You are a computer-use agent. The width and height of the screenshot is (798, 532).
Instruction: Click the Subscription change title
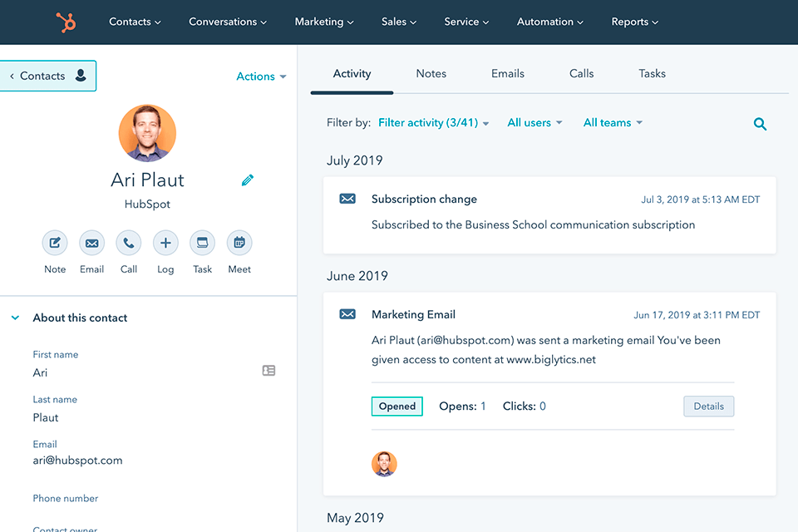424,199
